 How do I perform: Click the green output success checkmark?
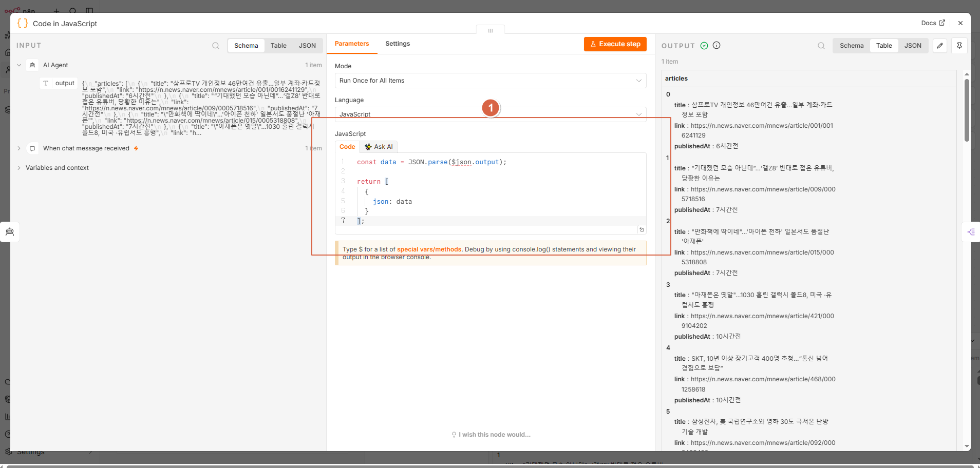[704, 46]
